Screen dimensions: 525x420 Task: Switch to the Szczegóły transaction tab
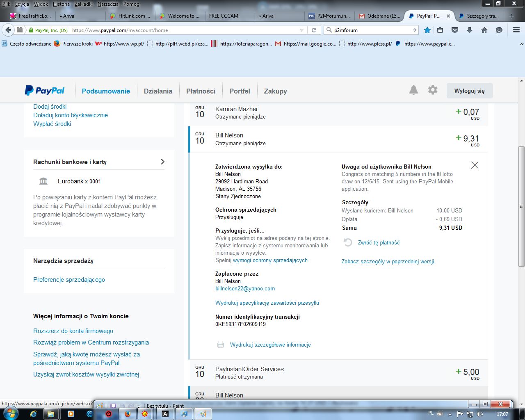(x=479, y=16)
